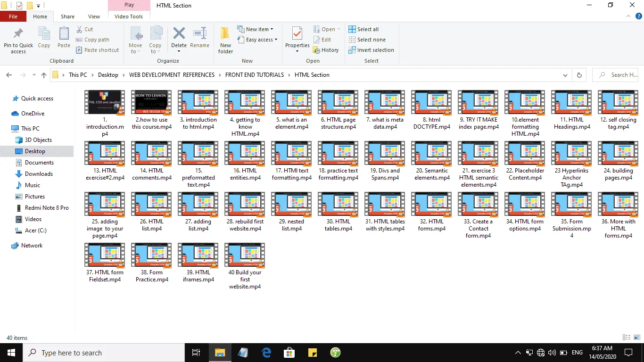Open Task View on taskbar
The height and width of the screenshot is (362, 644).
click(x=196, y=353)
